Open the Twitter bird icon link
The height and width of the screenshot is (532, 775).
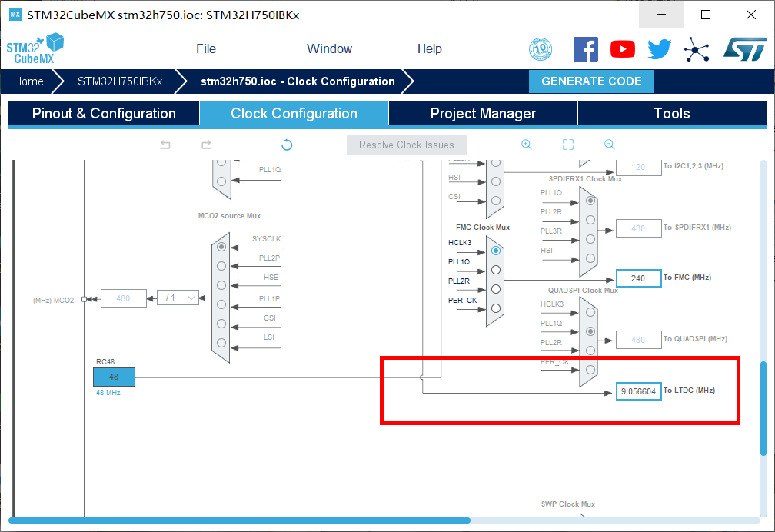tap(660, 49)
